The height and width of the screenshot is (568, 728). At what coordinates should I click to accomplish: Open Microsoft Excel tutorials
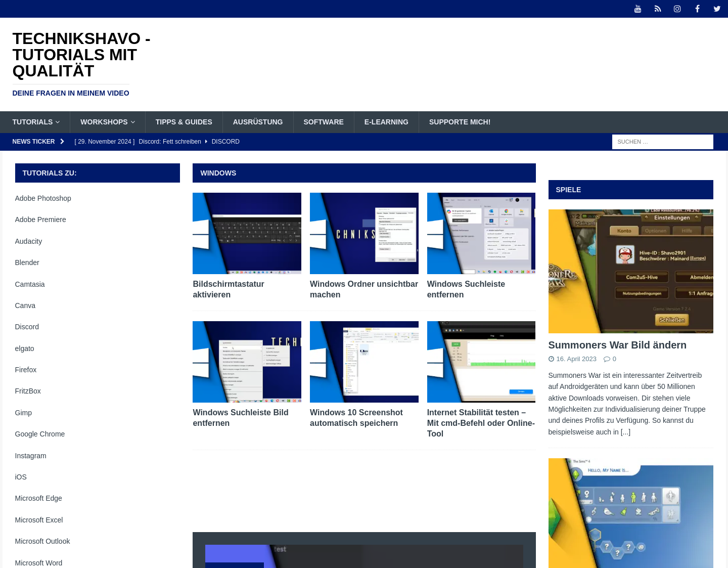(39, 520)
